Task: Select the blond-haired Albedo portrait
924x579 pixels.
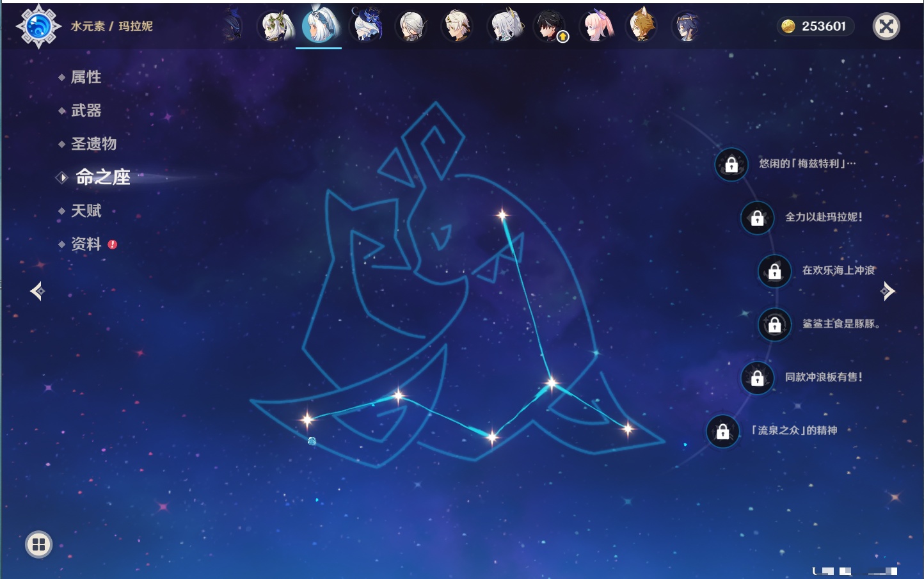Action: point(458,26)
